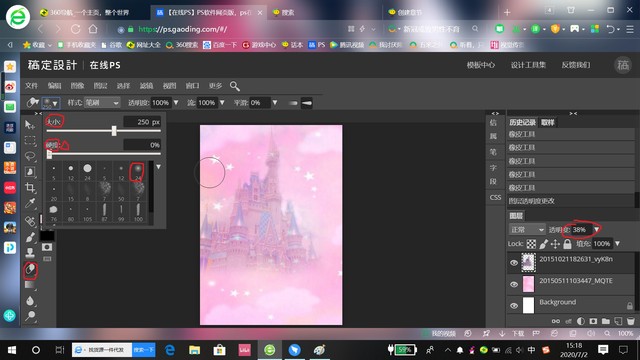
Task: Click the link layers icon
Action: click(x=556, y=321)
